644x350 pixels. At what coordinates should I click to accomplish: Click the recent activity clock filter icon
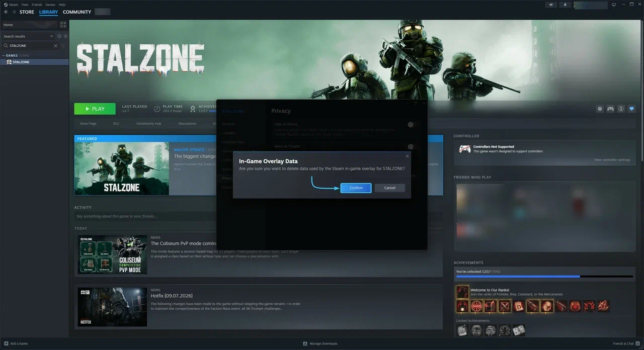(x=59, y=36)
